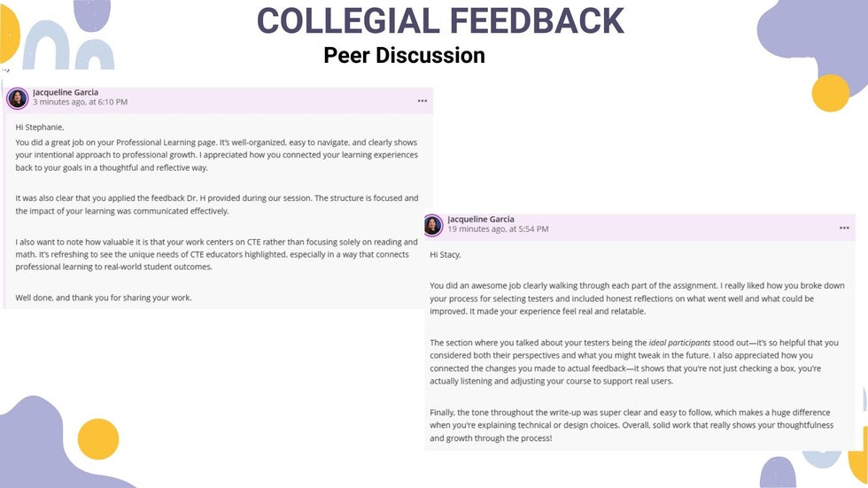This screenshot has height=488, width=868.
Task: Click the '3 minutes ago, at 6:10 PM' timestamp
Action: [81, 103]
